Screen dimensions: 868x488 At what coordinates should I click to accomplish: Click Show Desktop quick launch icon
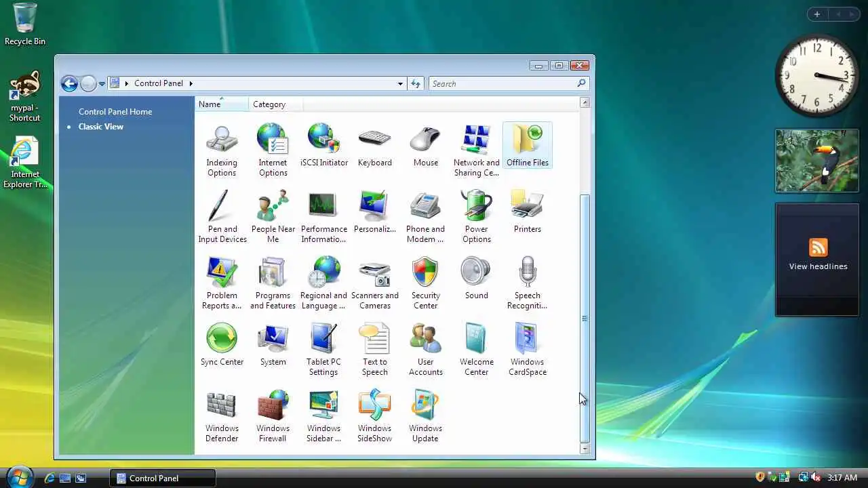[65, 479]
